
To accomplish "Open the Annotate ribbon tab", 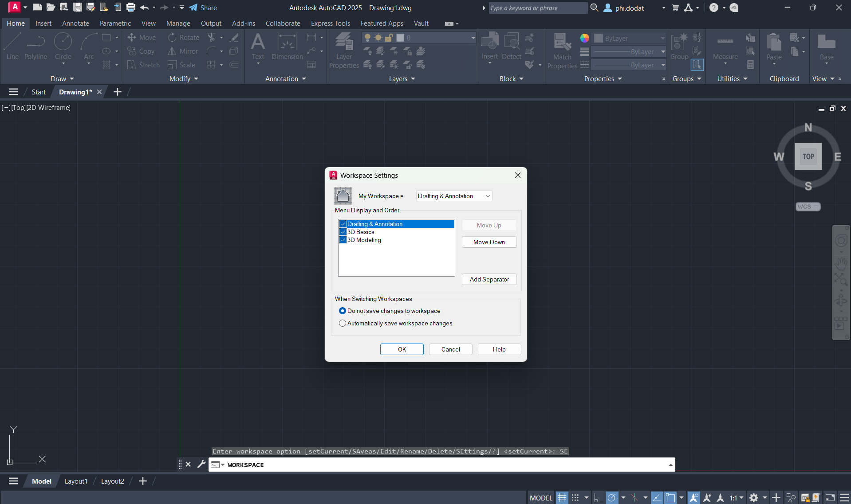I will tap(75, 23).
